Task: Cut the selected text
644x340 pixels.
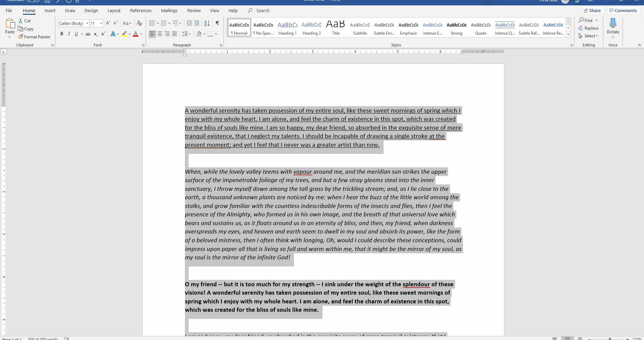Action: tap(25, 20)
